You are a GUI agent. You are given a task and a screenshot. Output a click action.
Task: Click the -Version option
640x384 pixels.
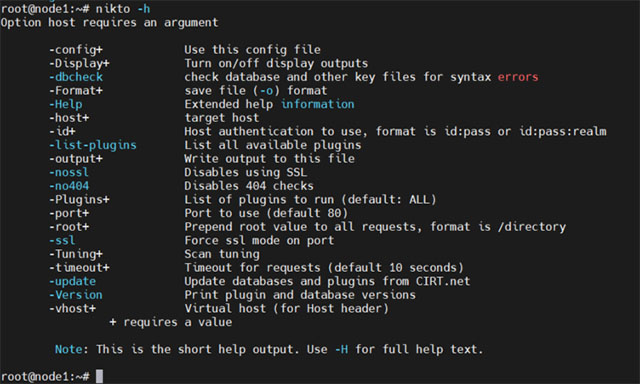pos(76,295)
